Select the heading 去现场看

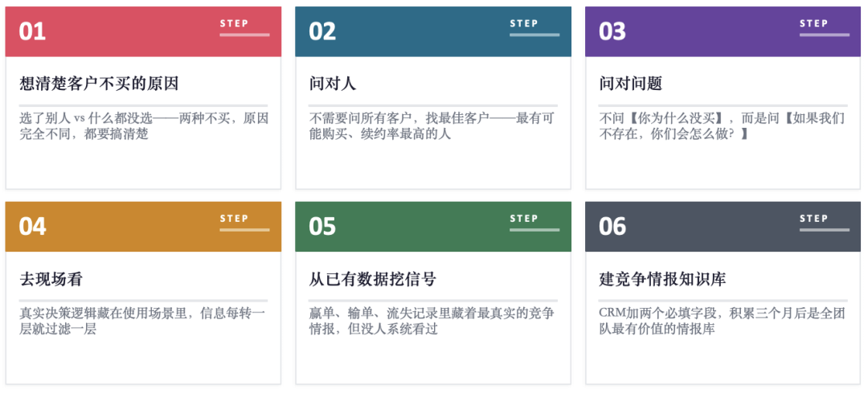pos(51,279)
